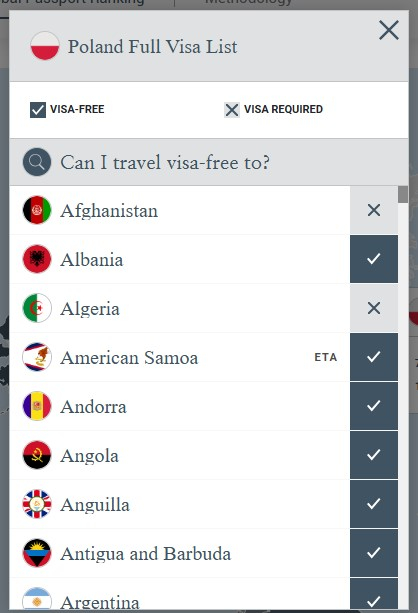This screenshot has width=418, height=613.
Task: Close the Poland Full Visa List dialog
Action: tap(389, 30)
